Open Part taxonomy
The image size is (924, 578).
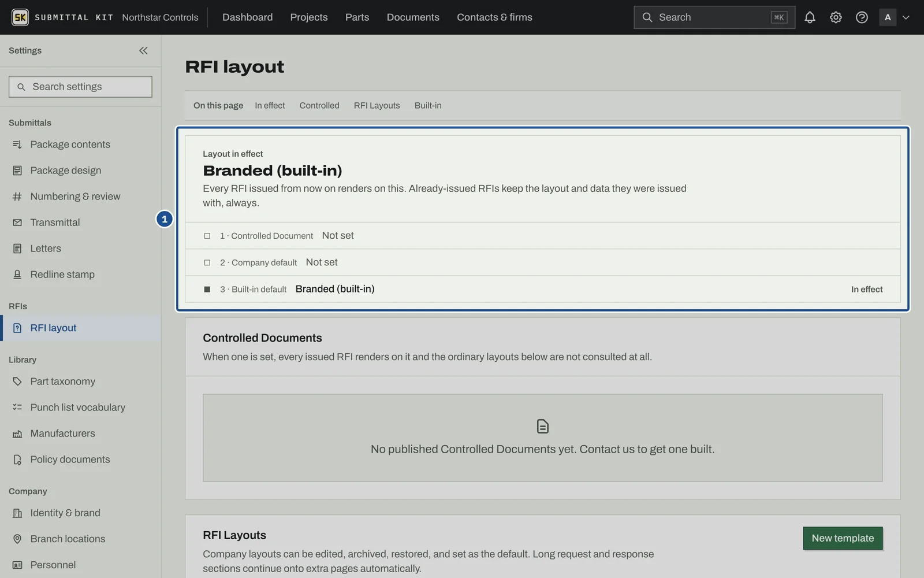(x=80, y=381)
